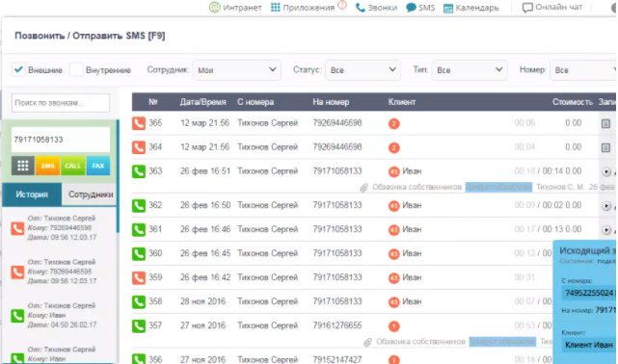Screen dimensions: 618x364
Task: Click the red missed call icon for call 365
Action: [x=138, y=123]
